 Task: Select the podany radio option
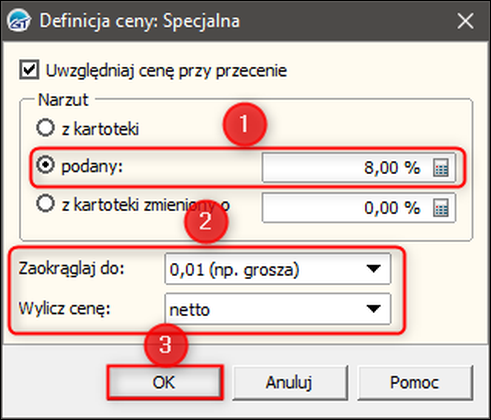click(45, 165)
